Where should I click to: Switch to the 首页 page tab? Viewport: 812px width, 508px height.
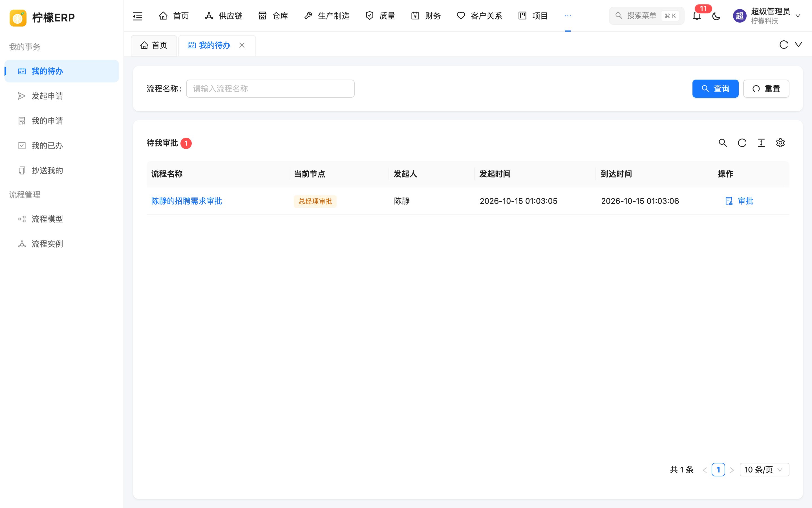(154, 45)
